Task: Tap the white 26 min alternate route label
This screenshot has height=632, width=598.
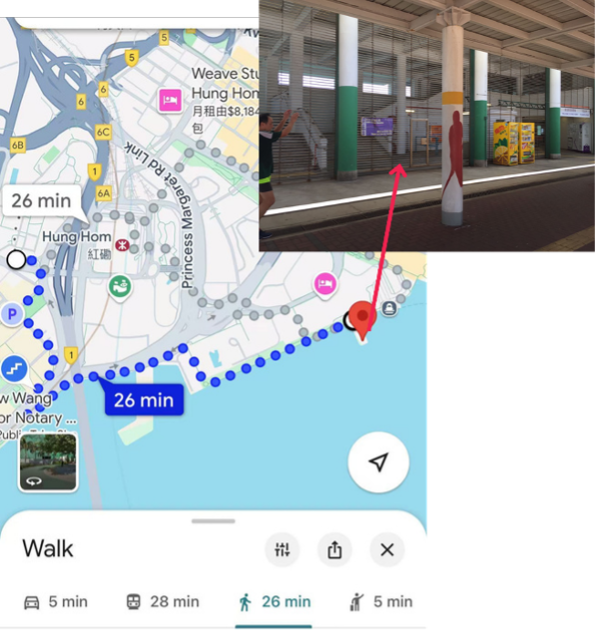Action: (42, 202)
